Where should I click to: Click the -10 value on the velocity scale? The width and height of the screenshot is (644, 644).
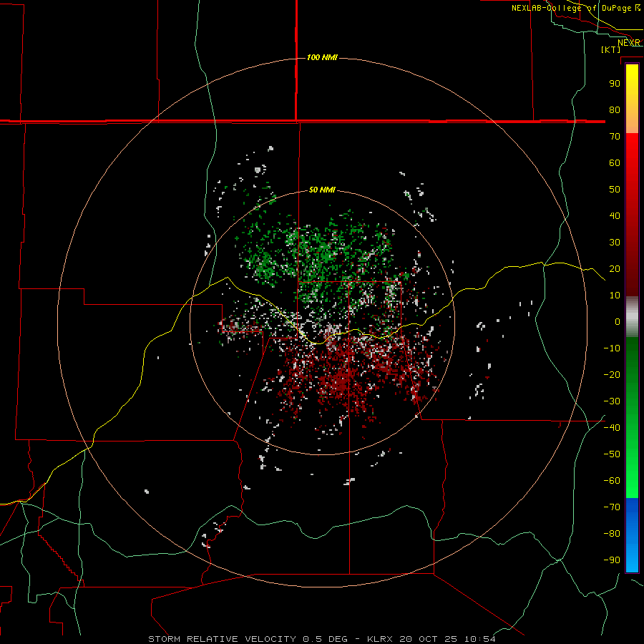[612, 348]
